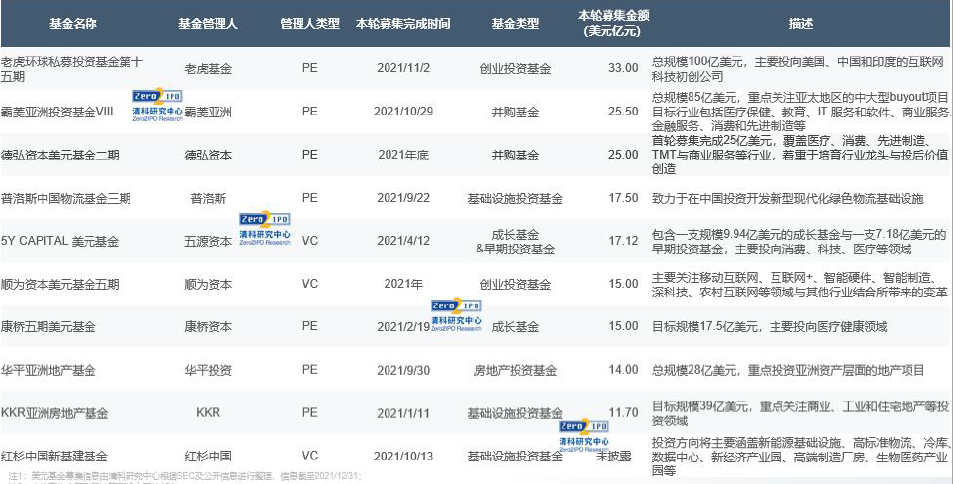955x484 pixels.
Task: Select manager cell 红杉中国
Action: [x=208, y=456]
